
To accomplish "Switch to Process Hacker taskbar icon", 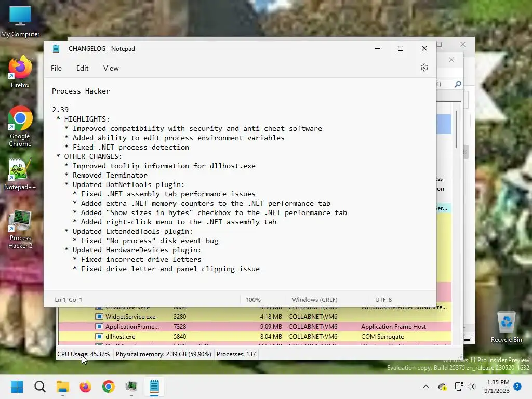I will coord(131,387).
